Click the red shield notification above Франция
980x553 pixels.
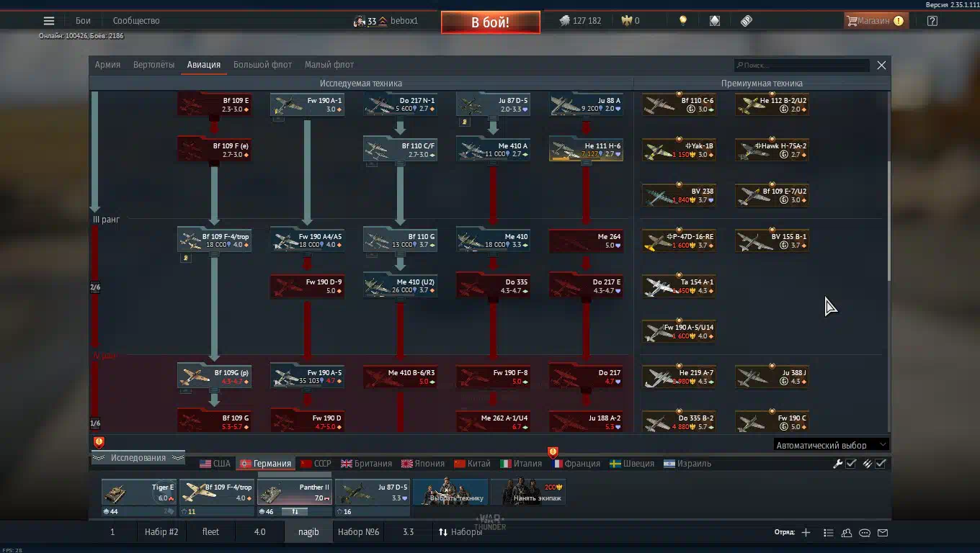pos(553,452)
